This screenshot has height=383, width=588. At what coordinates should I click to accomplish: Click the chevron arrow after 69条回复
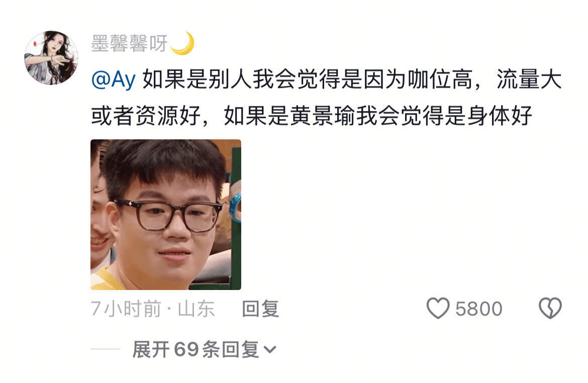click(270, 350)
